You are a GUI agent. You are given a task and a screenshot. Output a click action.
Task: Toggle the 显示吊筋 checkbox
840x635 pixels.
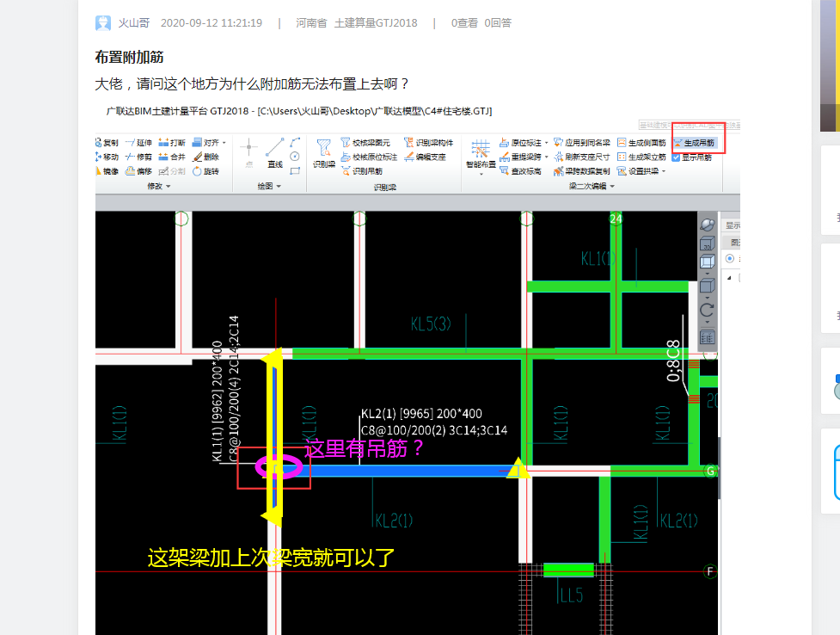click(x=676, y=157)
